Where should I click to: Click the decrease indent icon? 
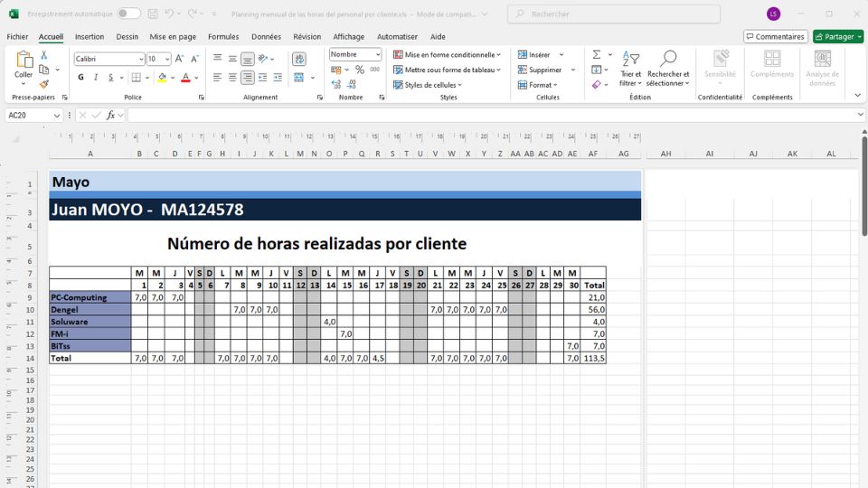[x=262, y=78]
